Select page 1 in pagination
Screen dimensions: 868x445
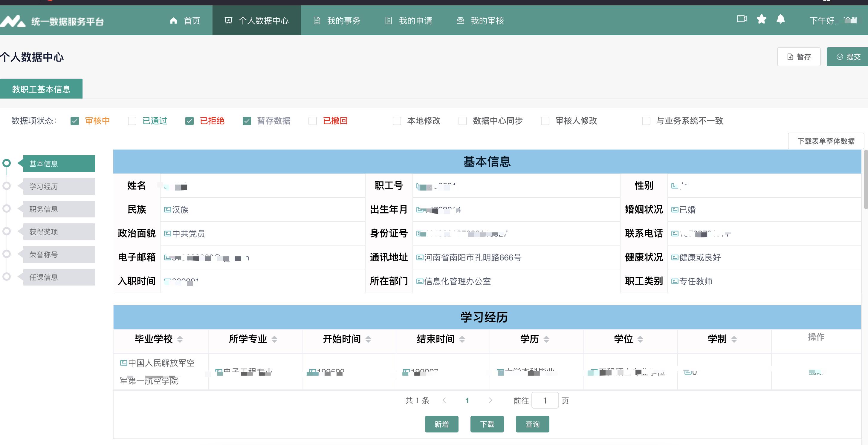pos(467,400)
